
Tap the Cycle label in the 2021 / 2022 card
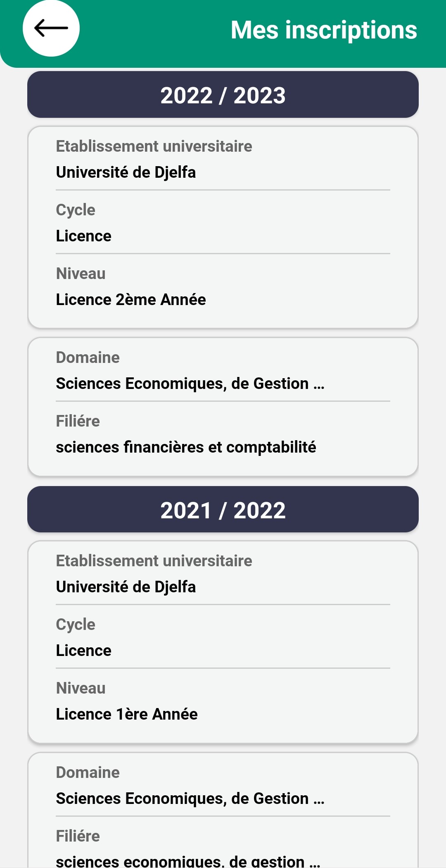click(76, 625)
